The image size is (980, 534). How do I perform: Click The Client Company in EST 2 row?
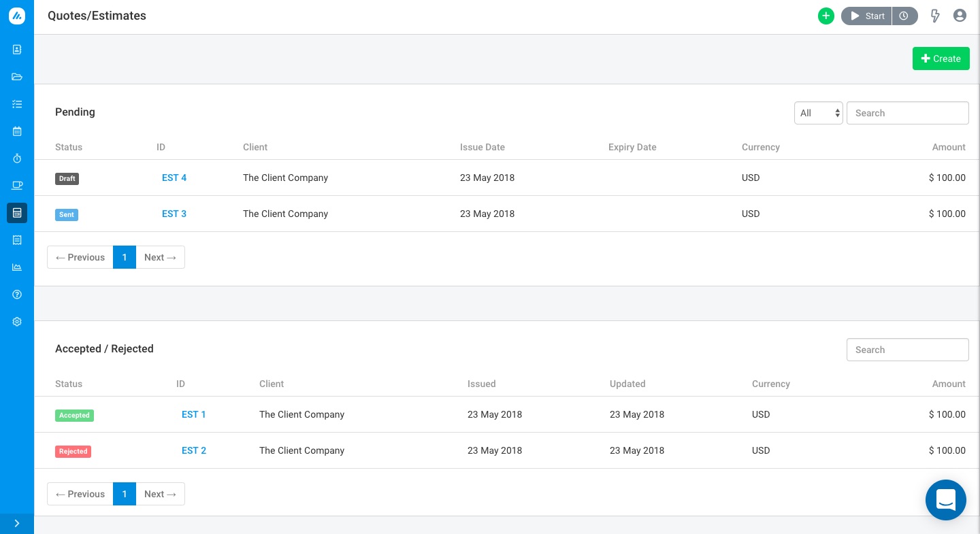pyautogui.click(x=302, y=450)
